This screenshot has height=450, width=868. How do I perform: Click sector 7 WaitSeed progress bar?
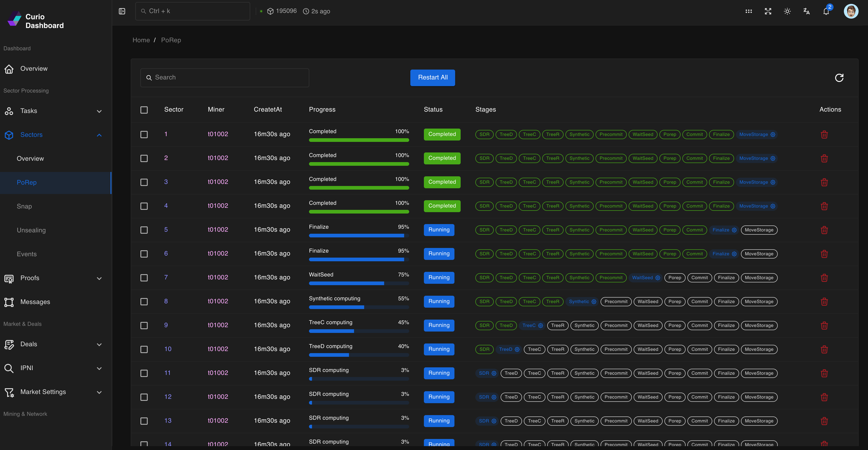pos(359,283)
